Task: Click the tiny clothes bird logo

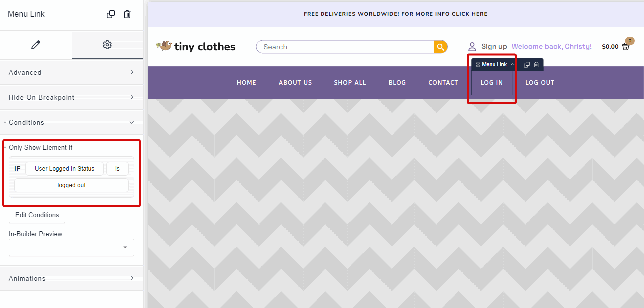Action: click(164, 46)
